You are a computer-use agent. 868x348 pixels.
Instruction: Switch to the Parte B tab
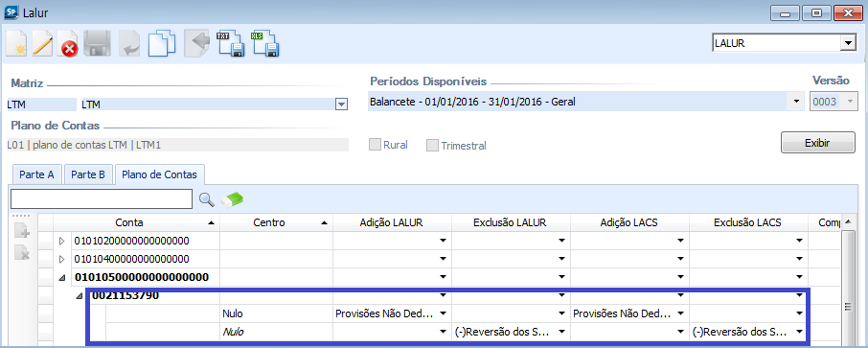tap(88, 174)
